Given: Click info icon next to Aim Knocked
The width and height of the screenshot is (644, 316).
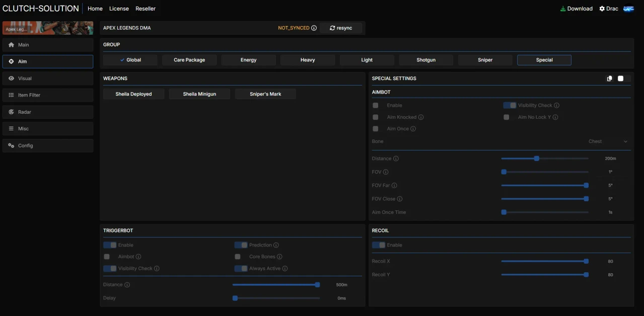Looking at the screenshot, I should click(x=421, y=117).
